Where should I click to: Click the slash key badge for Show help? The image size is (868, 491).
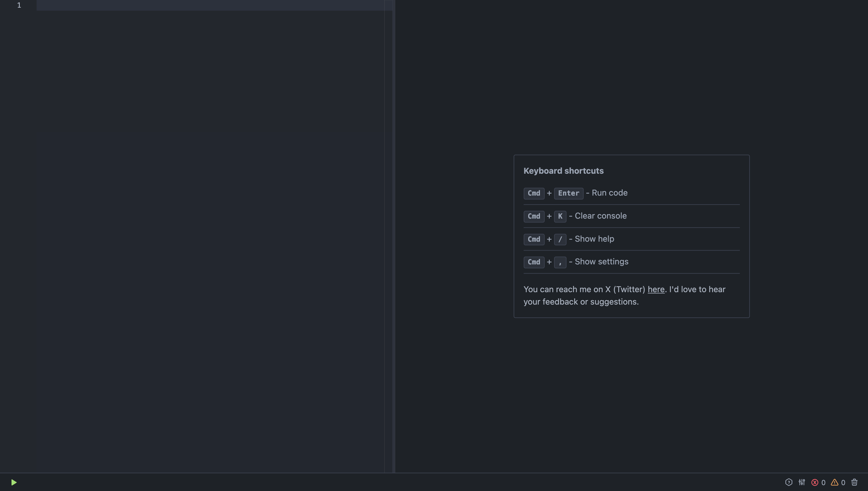[x=560, y=239]
